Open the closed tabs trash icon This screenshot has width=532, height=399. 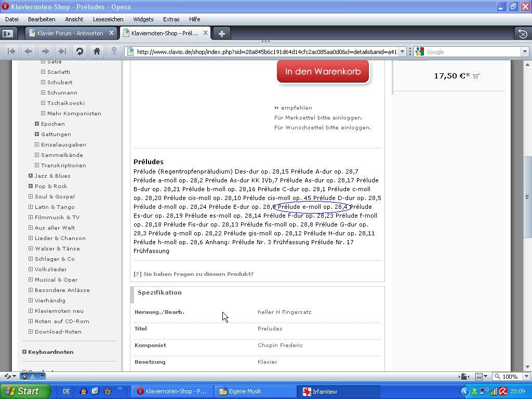click(x=523, y=34)
